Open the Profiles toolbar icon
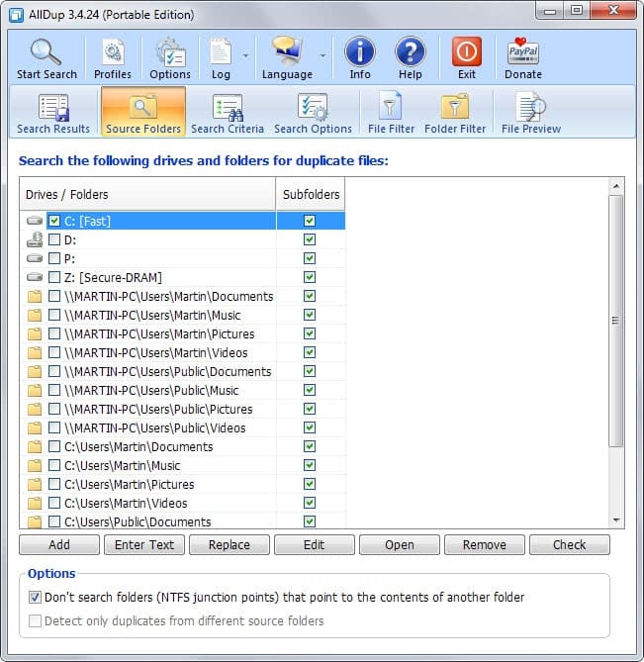The height and width of the screenshot is (662, 644). [x=113, y=51]
